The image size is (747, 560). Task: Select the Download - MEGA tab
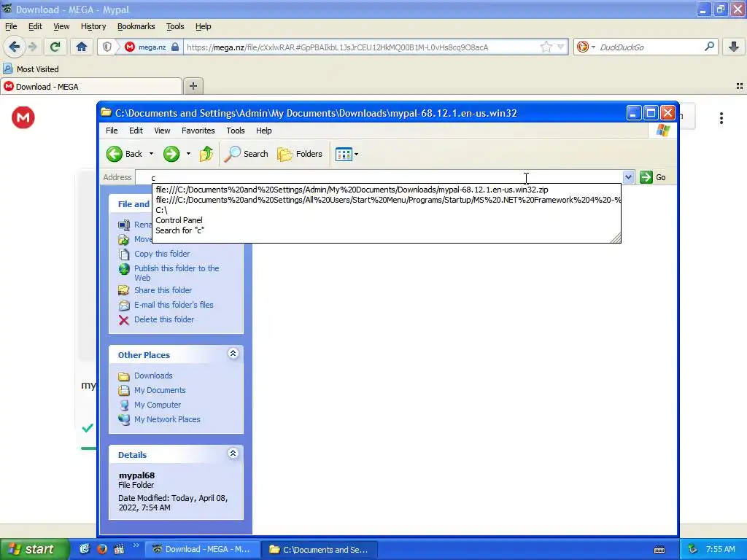click(x=91, y=87)
